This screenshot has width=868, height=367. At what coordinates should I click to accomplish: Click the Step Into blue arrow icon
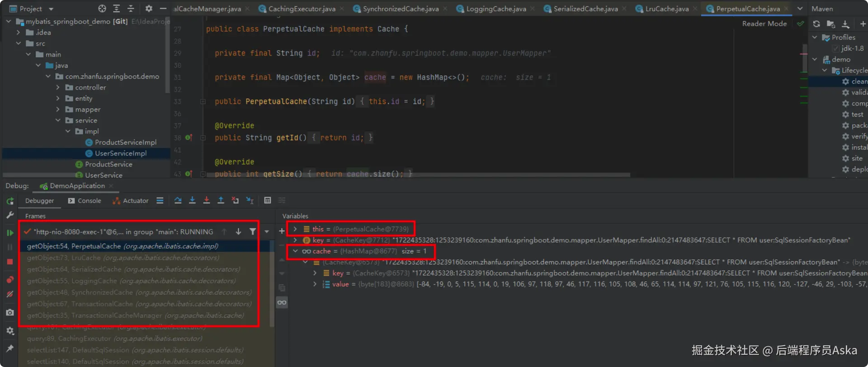(192, 200)
